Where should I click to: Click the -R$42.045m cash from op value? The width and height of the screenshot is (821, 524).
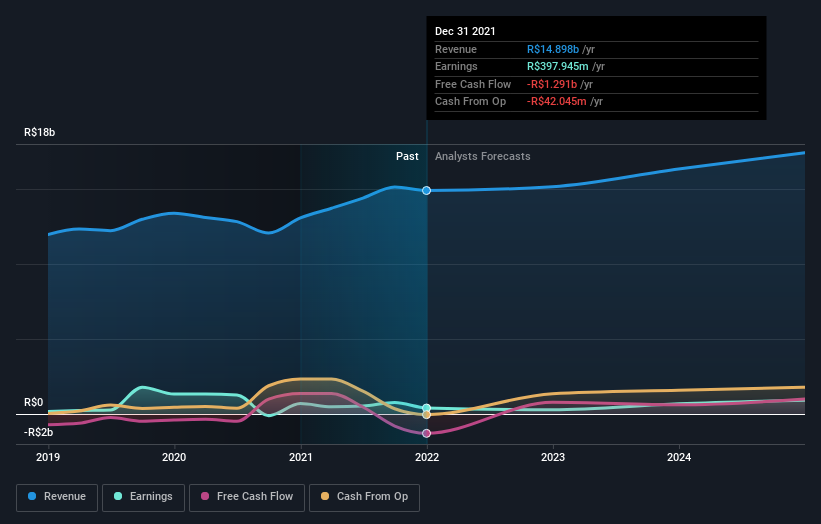click(557, 102)
